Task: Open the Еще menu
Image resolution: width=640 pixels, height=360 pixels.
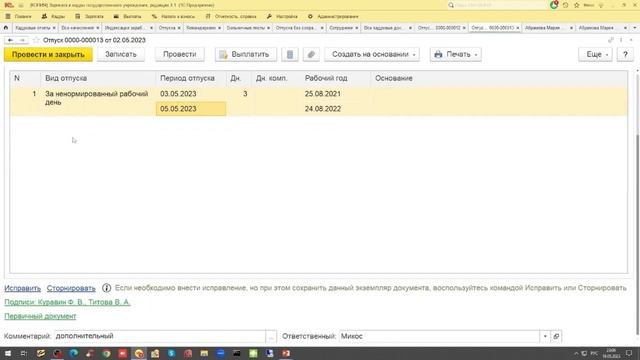Action: pyautogui.click(x=595, y=54)
